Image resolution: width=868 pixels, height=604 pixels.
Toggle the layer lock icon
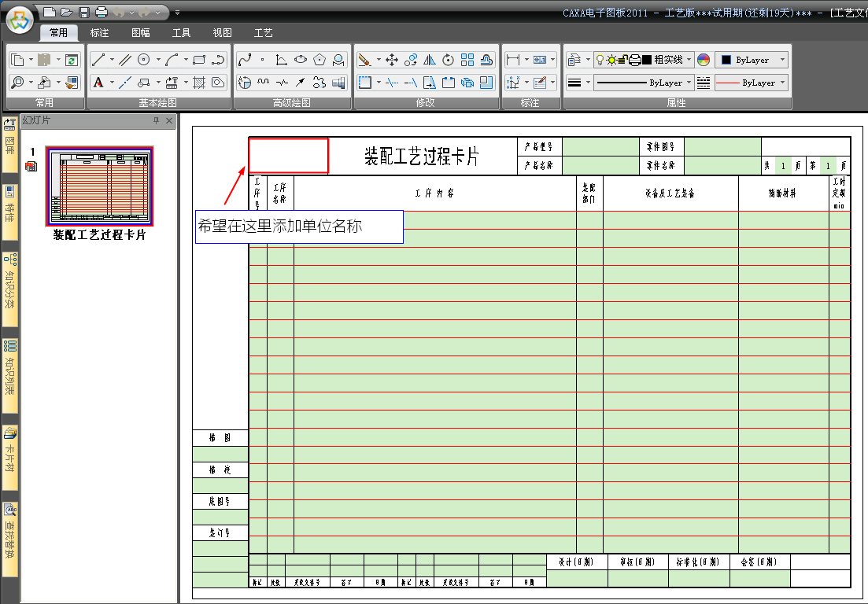click(622, 60)
